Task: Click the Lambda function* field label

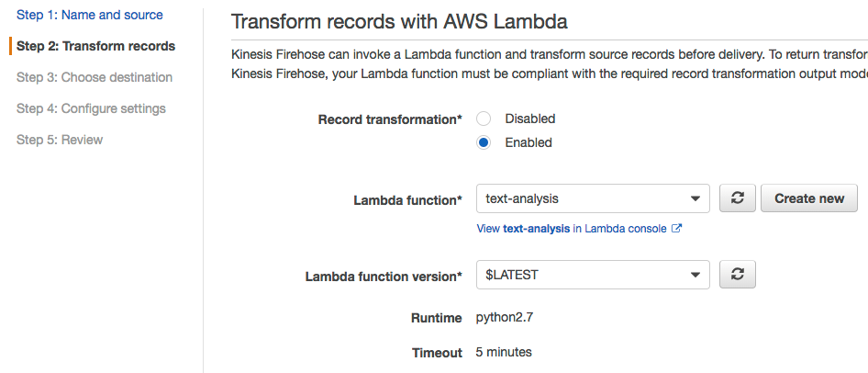Action: pos(407,199)
